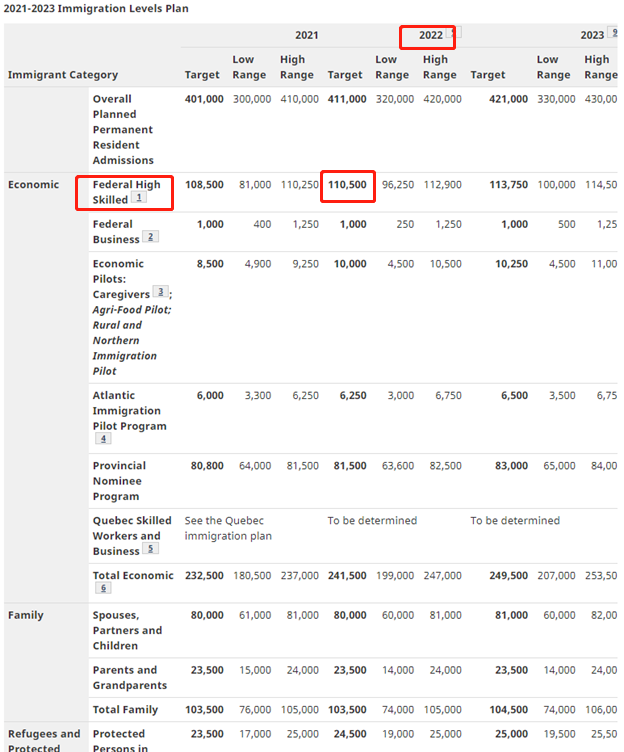Select Economic Pilots 2023 target 10,250
This screenshot has width=624, height=752.
[511, 264]
